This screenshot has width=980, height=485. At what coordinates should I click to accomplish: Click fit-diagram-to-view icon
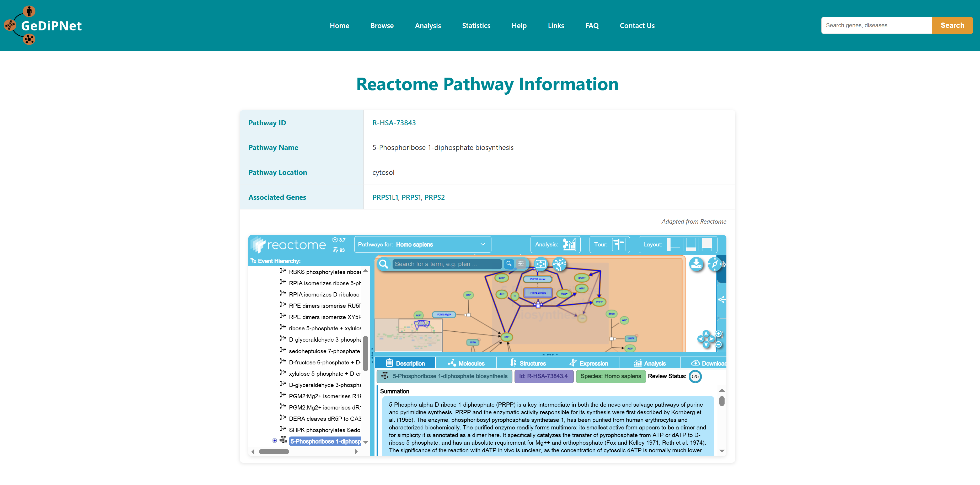tap(540, 264)
